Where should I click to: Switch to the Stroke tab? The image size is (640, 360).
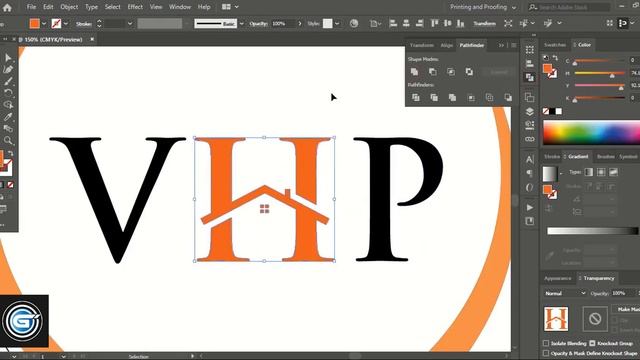click(x=552, y=157)
